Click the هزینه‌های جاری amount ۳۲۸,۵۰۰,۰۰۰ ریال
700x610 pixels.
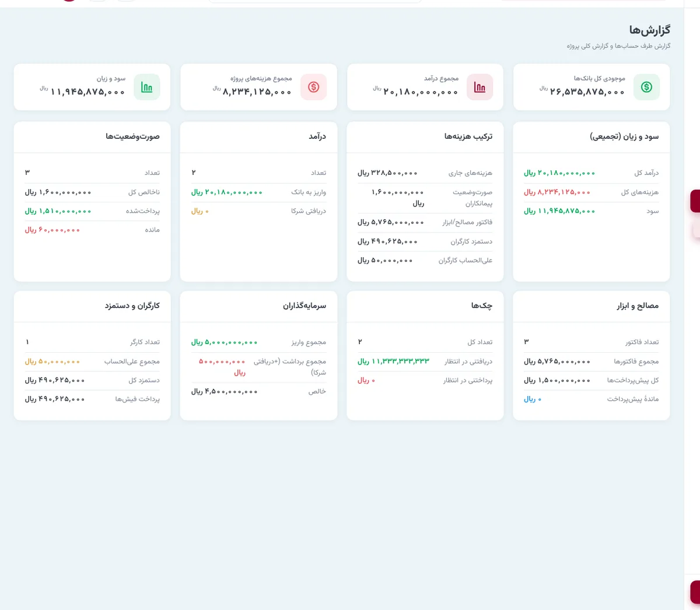388,173
